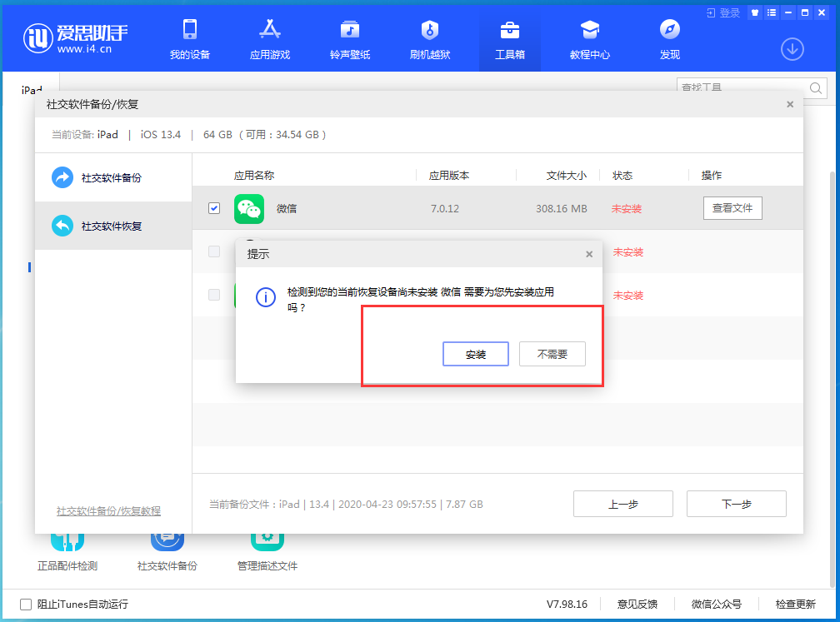Open the 刷机越狱 (Flash & Jailbreak) tool
840x622 pixels.
[x=429, y=38]
